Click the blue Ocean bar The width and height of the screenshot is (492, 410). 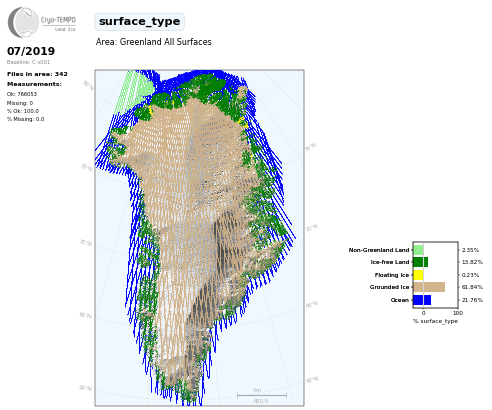pyautogui.click(x=422, y=300)
